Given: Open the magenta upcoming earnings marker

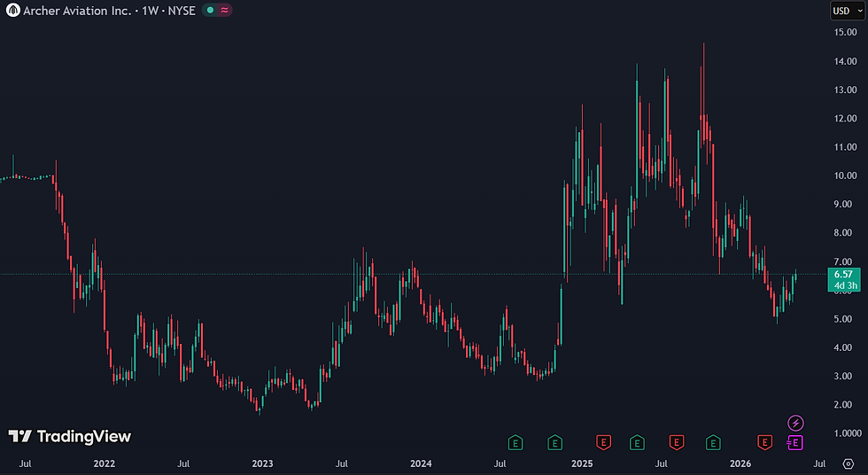Looking at the screenshot, I should click(795, 442).
